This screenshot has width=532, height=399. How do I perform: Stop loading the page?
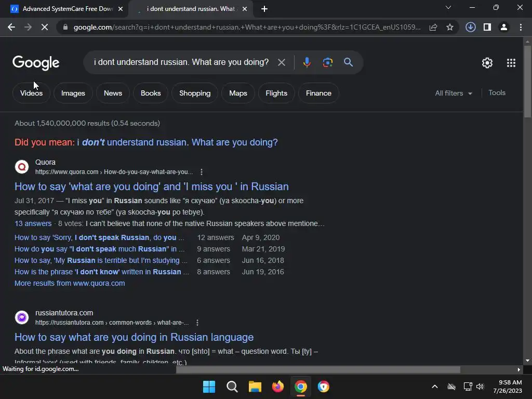pos(45,27)
